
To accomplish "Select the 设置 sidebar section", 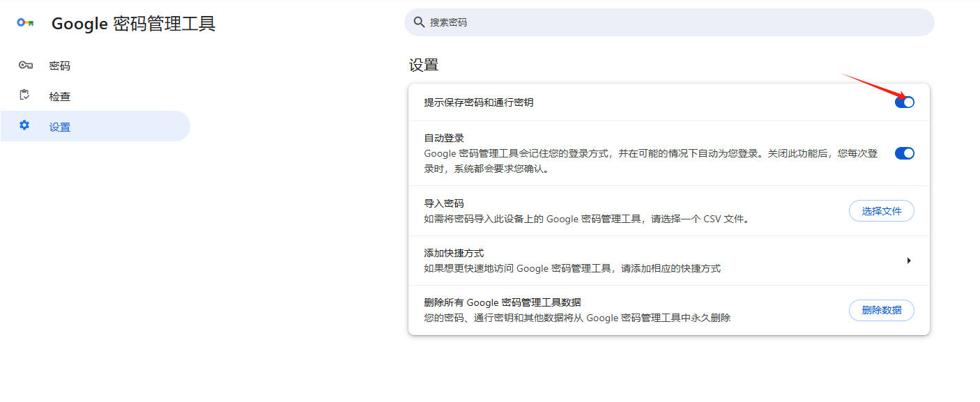I will click(x=95, y=127).
